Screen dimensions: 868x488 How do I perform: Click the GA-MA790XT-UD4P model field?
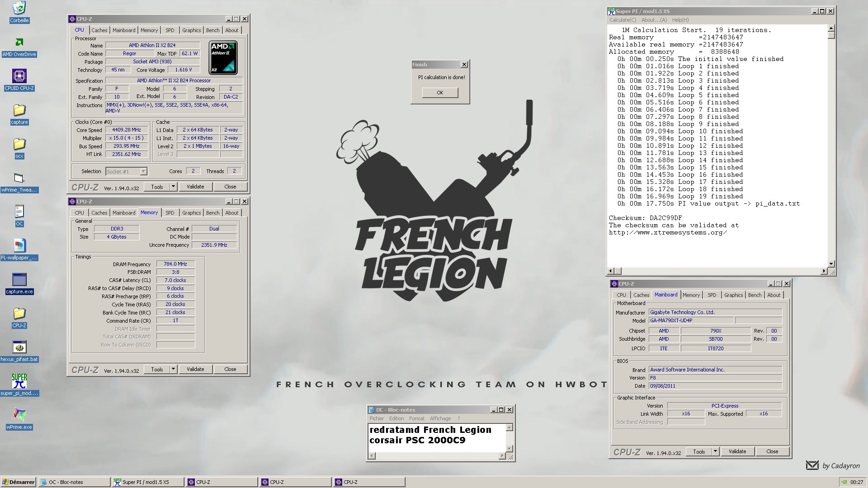pyautogui.click(x=691, y=320)
